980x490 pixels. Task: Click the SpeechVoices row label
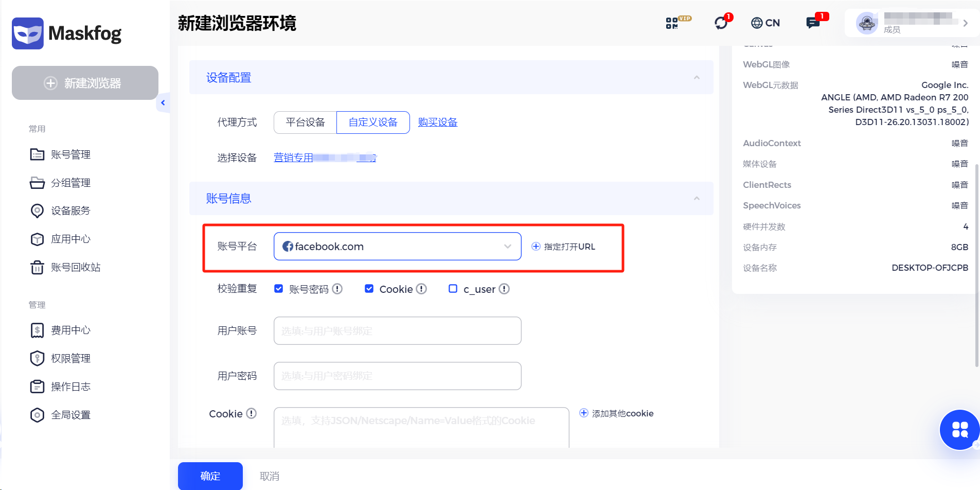pos(772,205)
